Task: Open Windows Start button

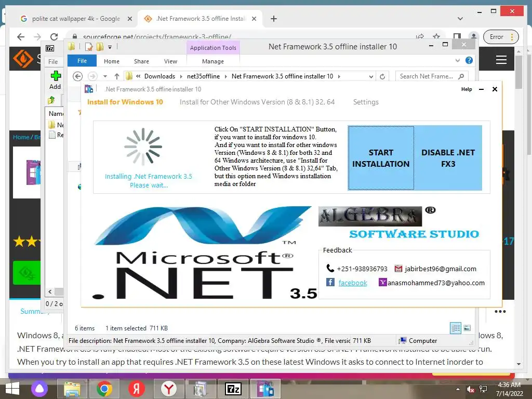Action: 12,389
